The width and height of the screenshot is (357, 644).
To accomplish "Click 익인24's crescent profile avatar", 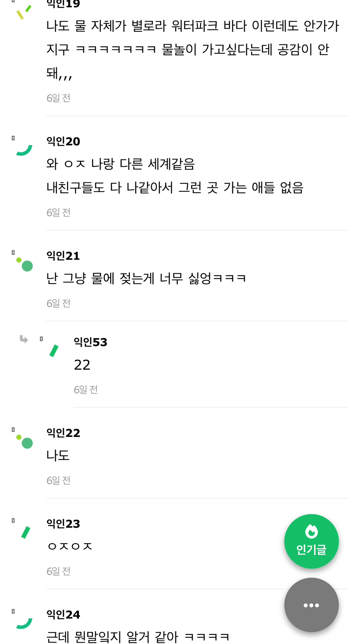I will pyautogui.click(x=24, y=623).
